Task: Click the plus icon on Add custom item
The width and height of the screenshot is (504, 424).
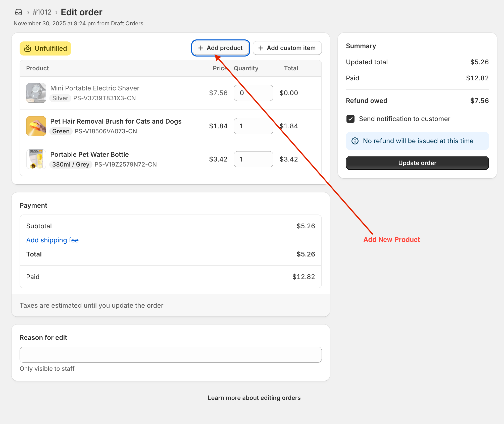Action: [261, 48]
